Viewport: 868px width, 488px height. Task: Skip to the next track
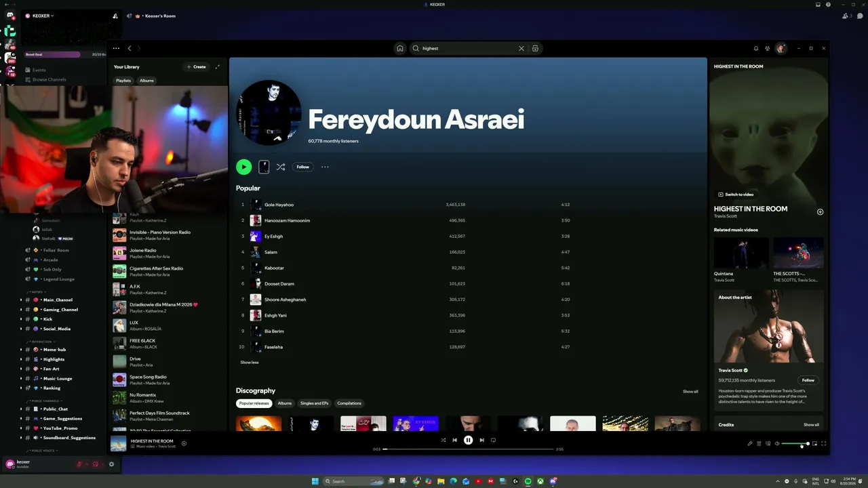tap(481, 440)
